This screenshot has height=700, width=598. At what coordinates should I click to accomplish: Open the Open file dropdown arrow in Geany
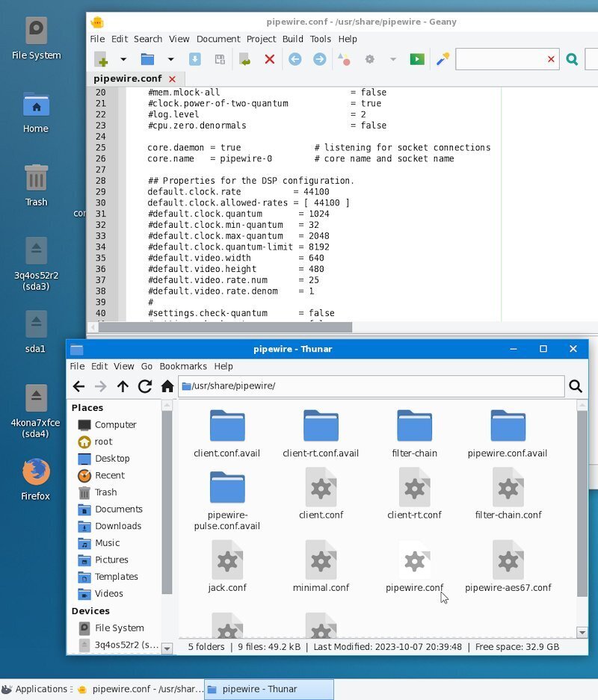pos(169,59)
